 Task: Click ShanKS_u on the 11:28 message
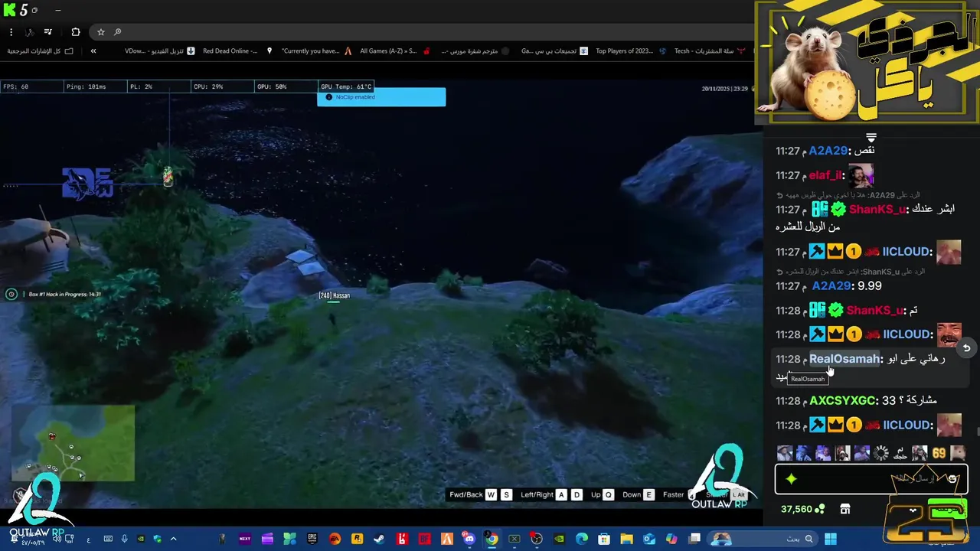coord(874,311)
